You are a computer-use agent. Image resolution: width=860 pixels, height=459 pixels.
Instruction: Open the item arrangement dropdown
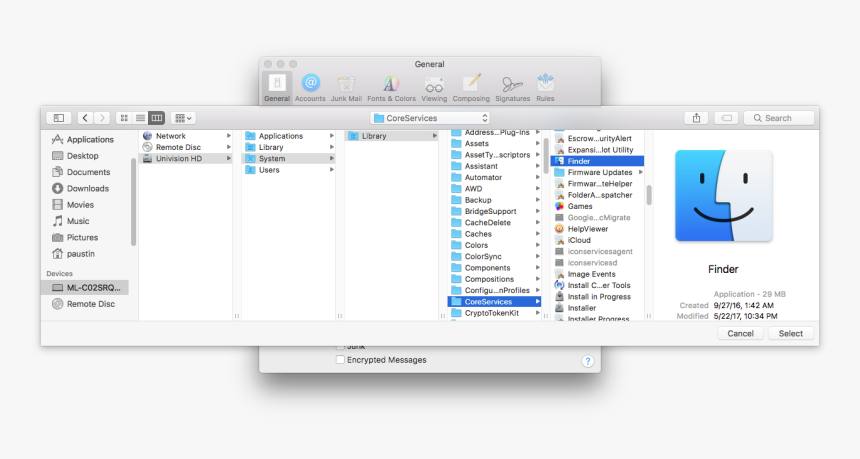(183, 118)
